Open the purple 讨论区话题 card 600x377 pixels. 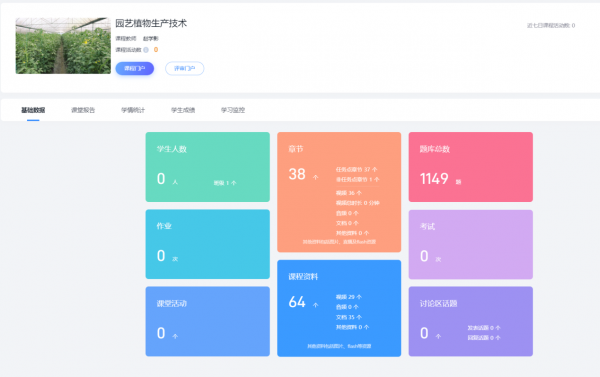pos(471,322)
